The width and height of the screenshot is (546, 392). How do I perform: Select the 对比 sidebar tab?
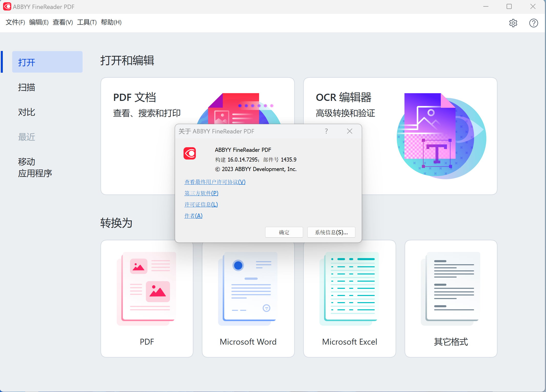pos(27,112)
